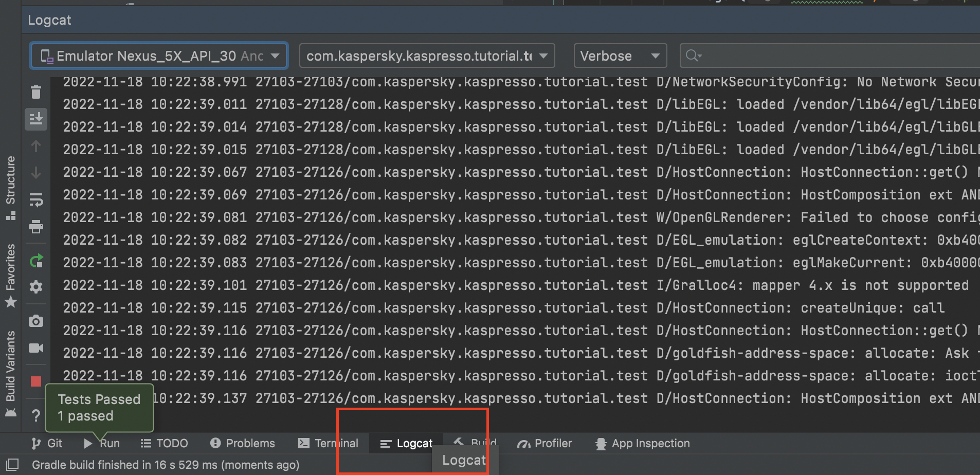
Task: Click the Logcat panel title
Action: click(49, 20)
